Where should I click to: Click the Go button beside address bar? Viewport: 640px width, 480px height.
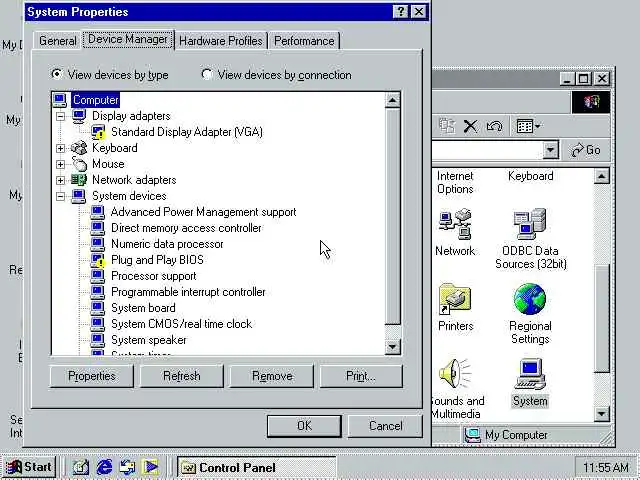[x=585, y=150]
